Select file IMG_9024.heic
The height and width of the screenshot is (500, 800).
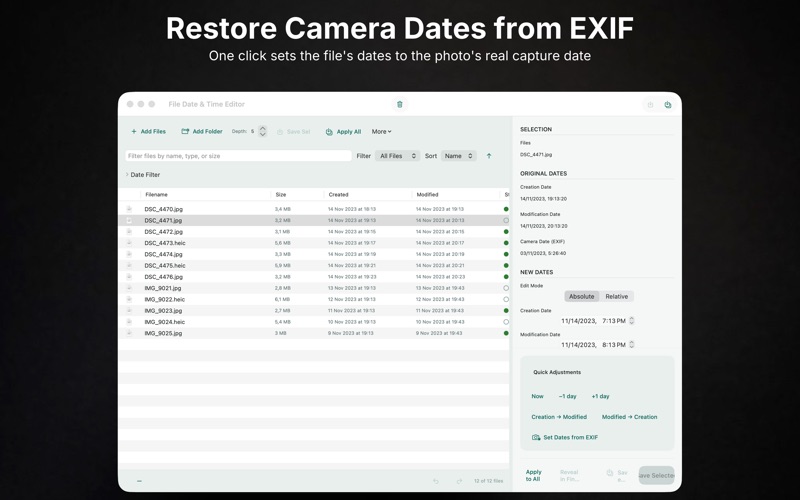(164, 321)
